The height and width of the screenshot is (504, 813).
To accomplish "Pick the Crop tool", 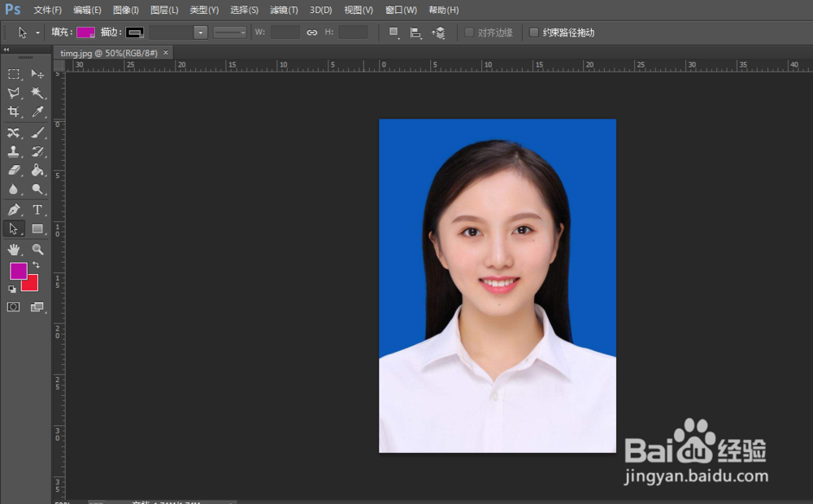I will point(14,112).
